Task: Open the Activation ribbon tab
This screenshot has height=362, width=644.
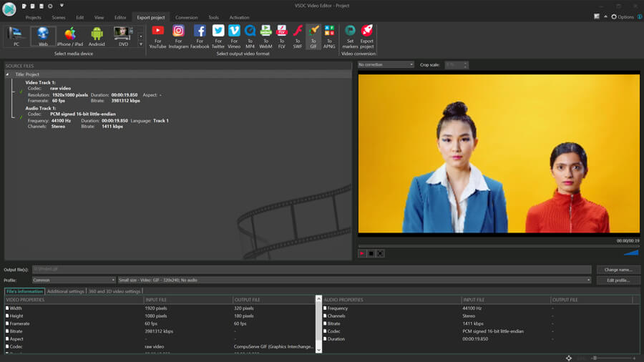Action: 240,18
